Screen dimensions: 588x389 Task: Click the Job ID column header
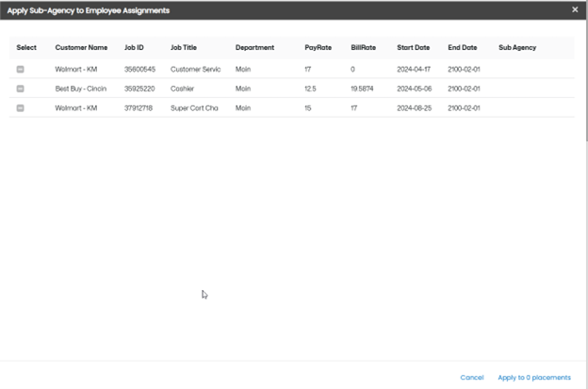[136, 47]
